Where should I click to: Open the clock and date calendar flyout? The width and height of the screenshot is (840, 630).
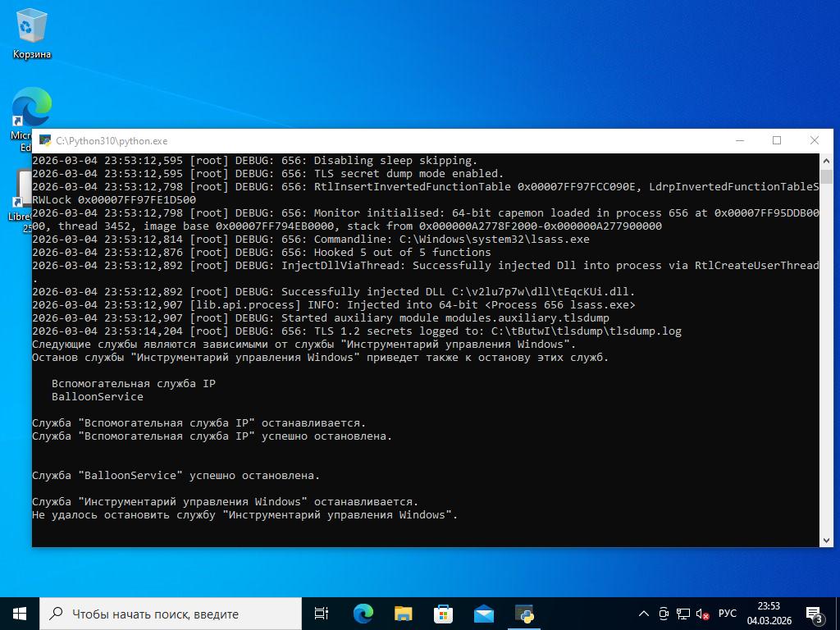tap(769, 614)
